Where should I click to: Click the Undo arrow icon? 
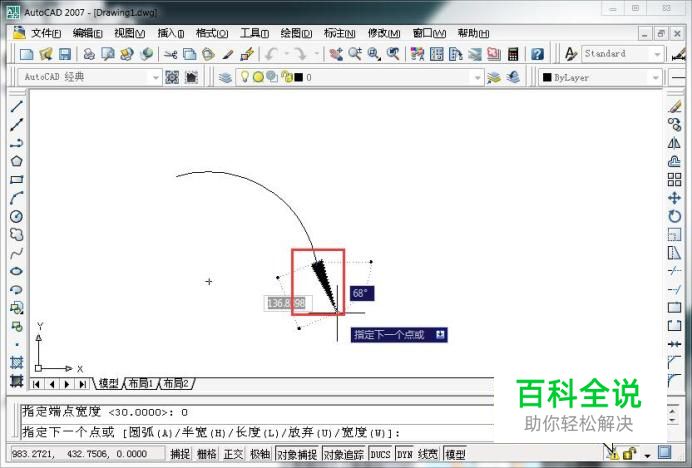[271, 54]
